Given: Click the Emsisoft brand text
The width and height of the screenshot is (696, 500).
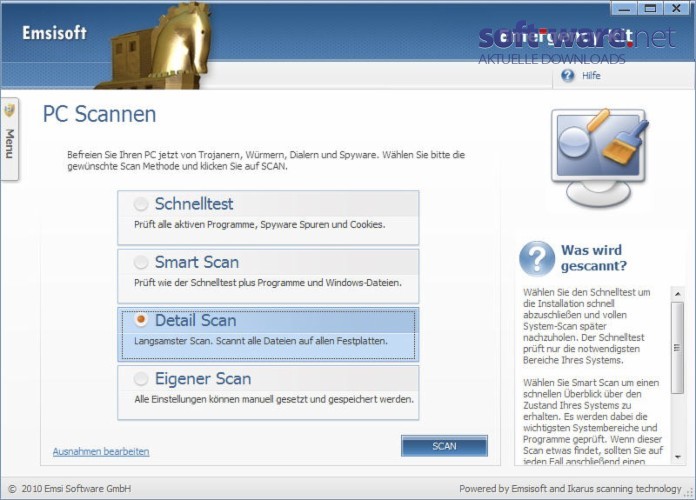Looking at the screenshot, I should click(x=54, y=33).
